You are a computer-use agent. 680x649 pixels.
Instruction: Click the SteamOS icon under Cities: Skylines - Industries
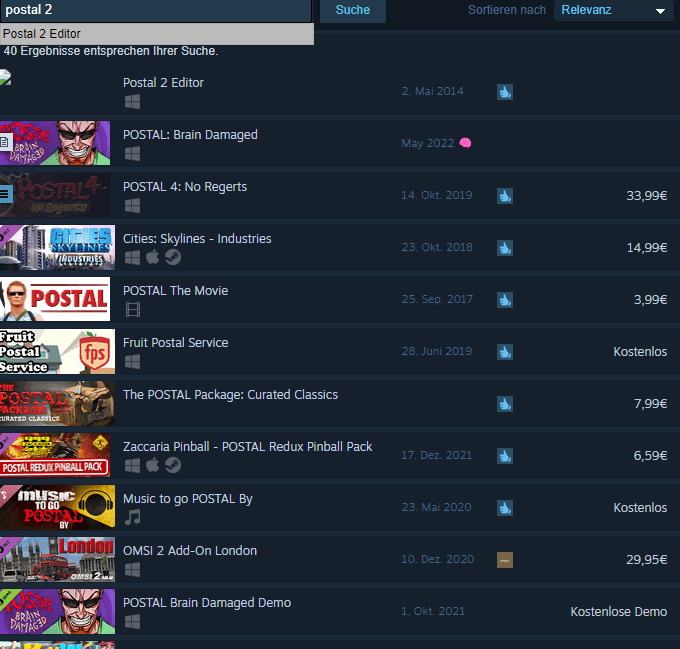tap(173, 258)
